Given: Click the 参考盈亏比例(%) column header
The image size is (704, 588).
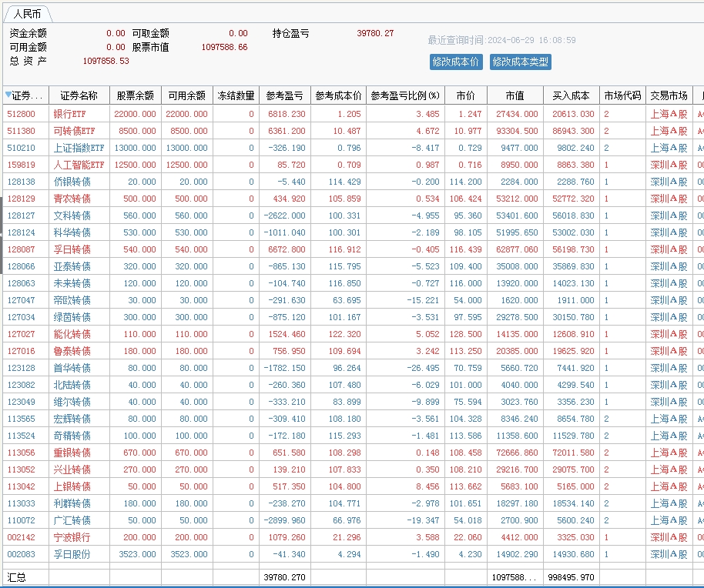Looking at the screenshot, I should click(404, 96).
